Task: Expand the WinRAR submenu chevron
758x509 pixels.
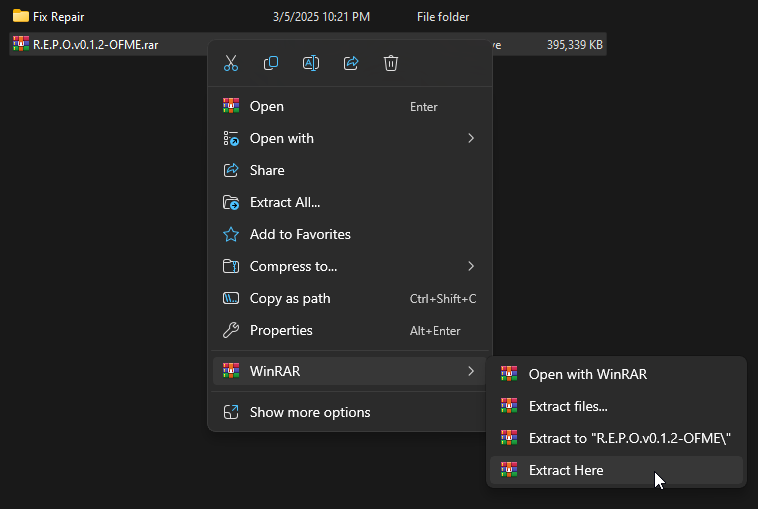Action: click(x=471, y=371)
